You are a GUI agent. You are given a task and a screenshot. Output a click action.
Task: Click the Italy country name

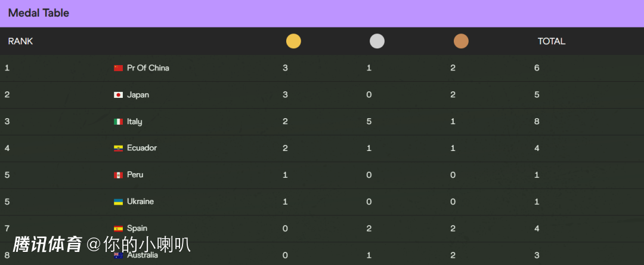click(x=134, y=122)
